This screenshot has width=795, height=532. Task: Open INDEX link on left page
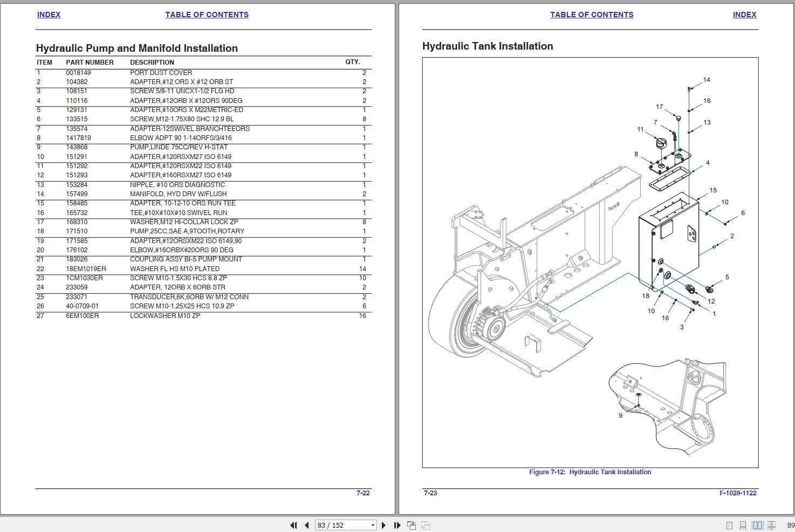click(x=49, y=15)
